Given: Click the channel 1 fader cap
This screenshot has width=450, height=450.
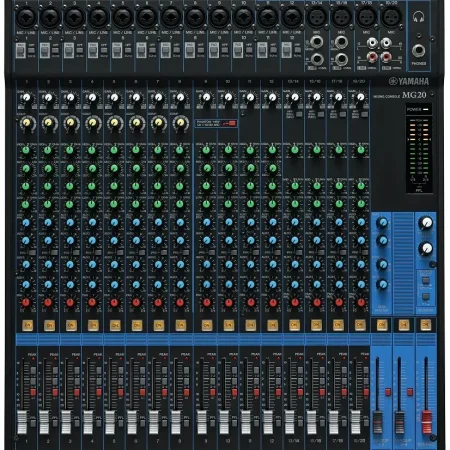Looking at the screenshot, I should coord(22,422).
